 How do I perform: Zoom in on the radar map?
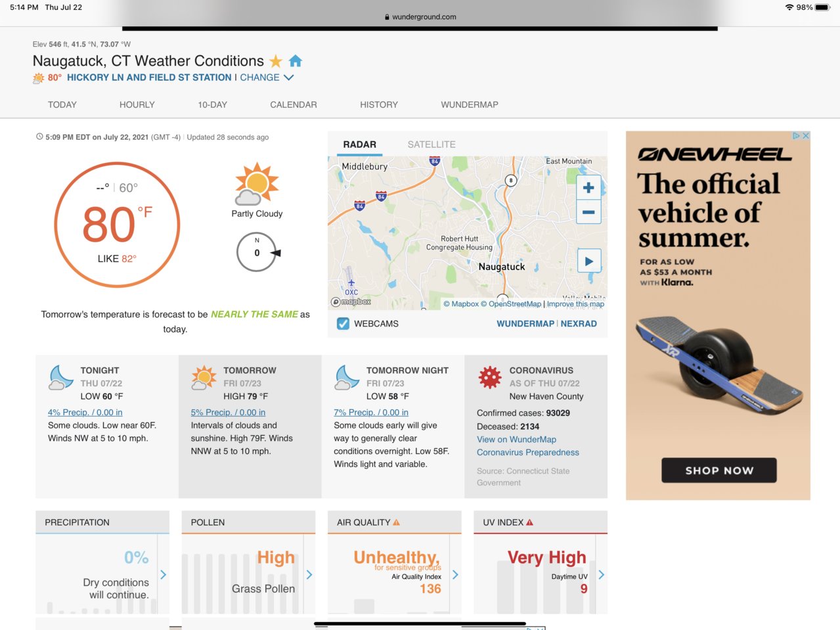[x=588, y=188]
